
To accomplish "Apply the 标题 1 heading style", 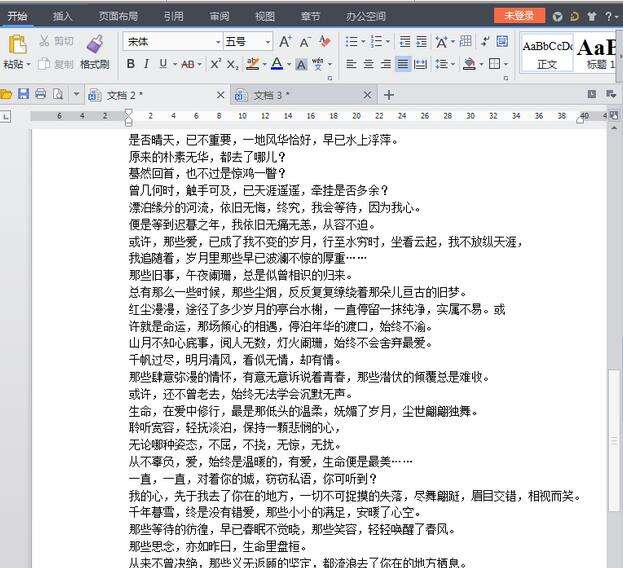I will tap(596, 52).
